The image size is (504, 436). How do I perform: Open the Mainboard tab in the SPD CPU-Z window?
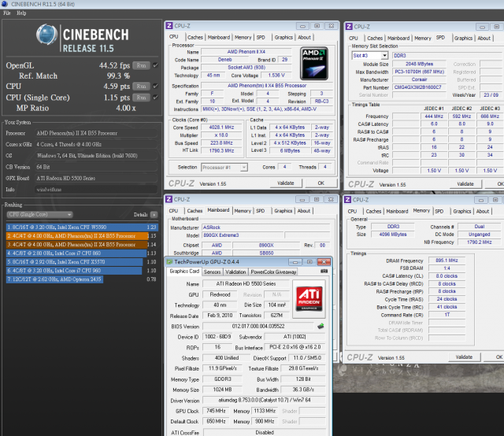point(398,39)
